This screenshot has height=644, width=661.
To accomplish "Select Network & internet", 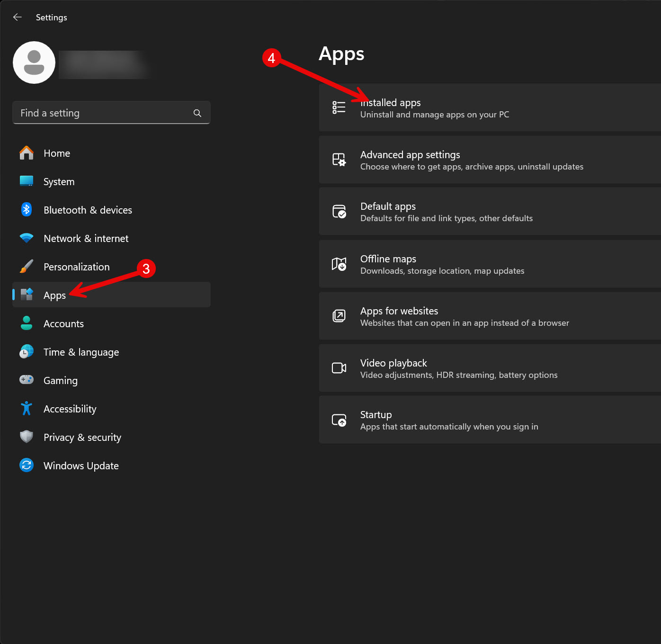I will pos(111,238).
